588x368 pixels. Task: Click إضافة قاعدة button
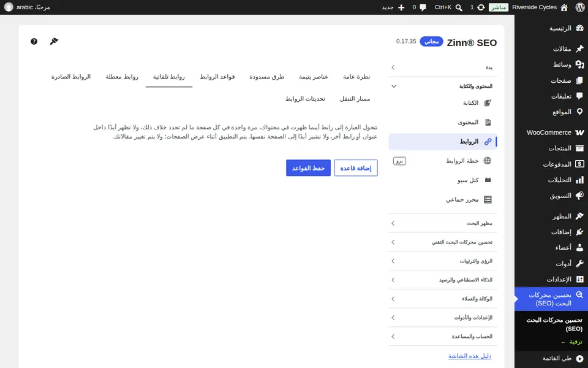tap(356, 168)
